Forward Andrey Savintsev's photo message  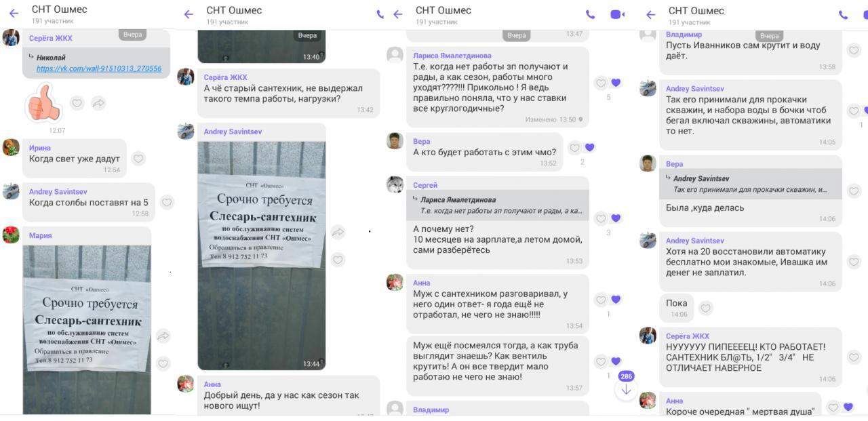pyautogui.click(x=338, y=233)
